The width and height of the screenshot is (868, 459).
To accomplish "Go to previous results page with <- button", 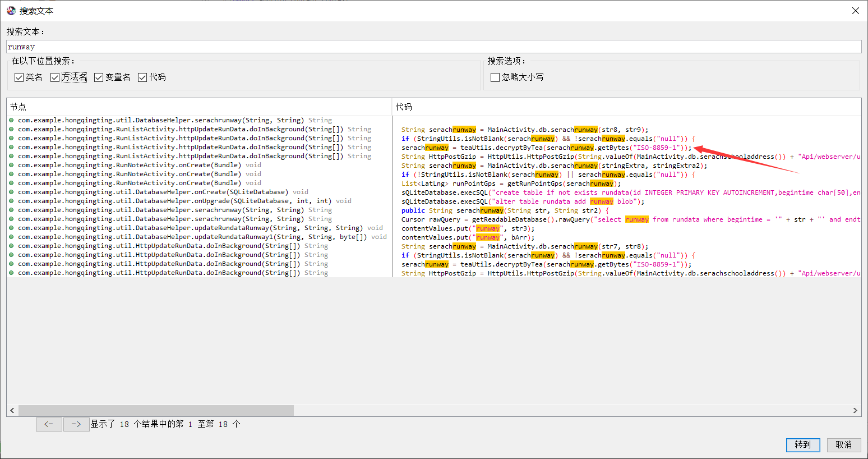I will pyautogui.click(x=49, y=424).
